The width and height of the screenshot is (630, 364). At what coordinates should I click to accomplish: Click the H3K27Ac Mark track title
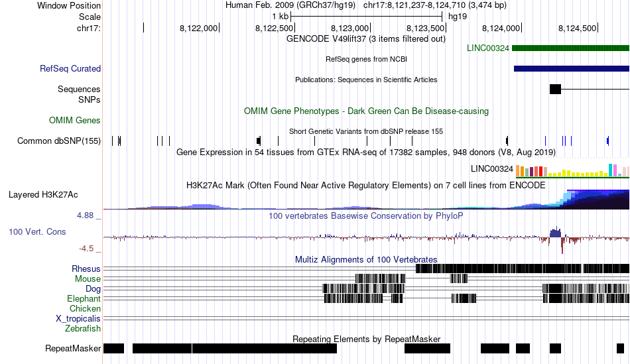click(x=366, y=185)
